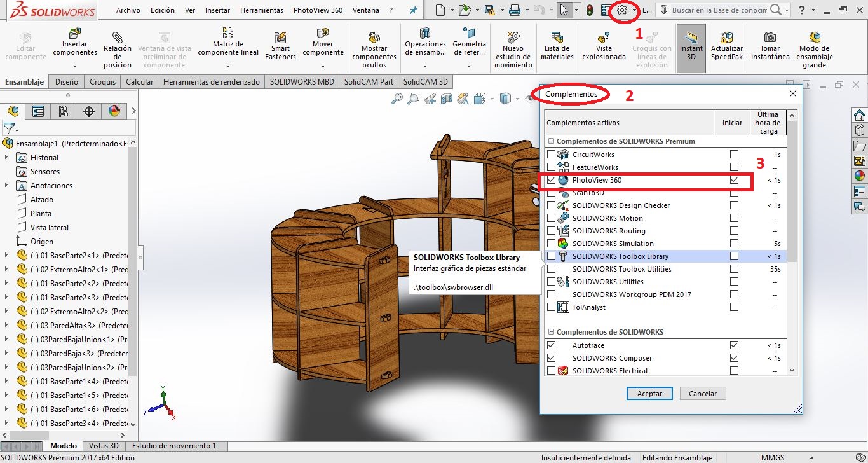Click the New document icon
The height and width of the screenshot is (463, 868).
click(440, 10)
